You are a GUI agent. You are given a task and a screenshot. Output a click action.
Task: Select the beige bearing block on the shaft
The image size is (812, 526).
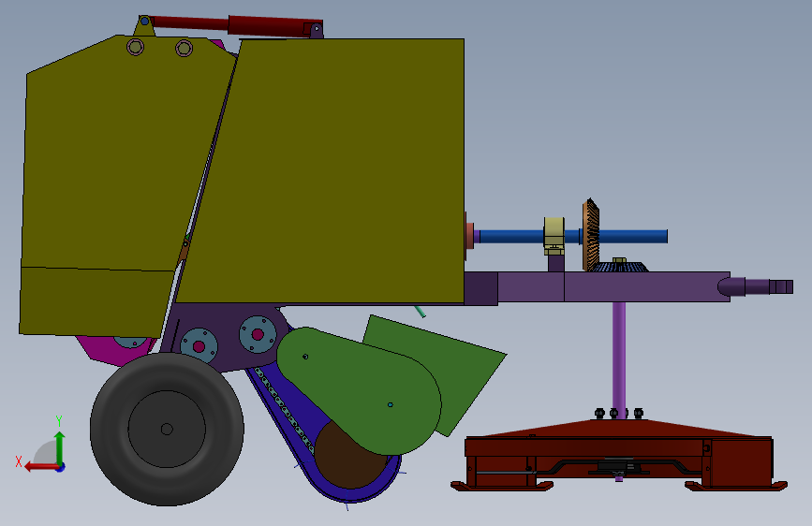click(x=554, y=236)
